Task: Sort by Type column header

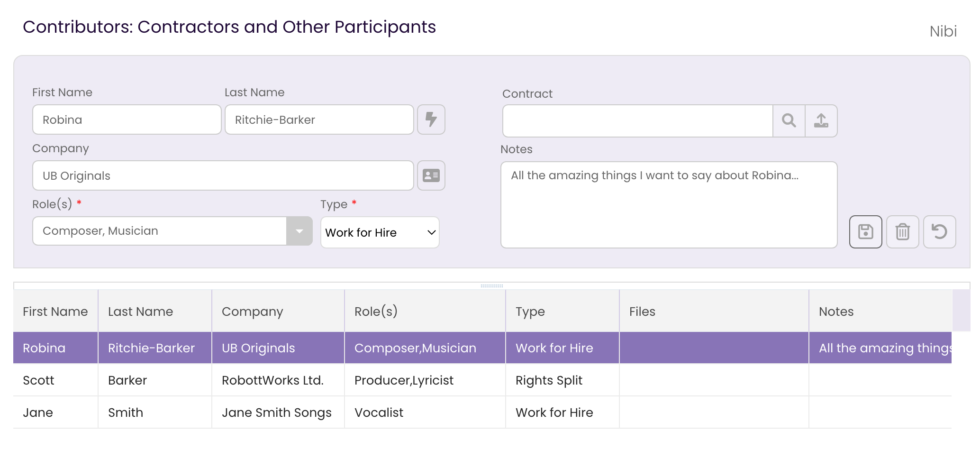Action: 563,311
